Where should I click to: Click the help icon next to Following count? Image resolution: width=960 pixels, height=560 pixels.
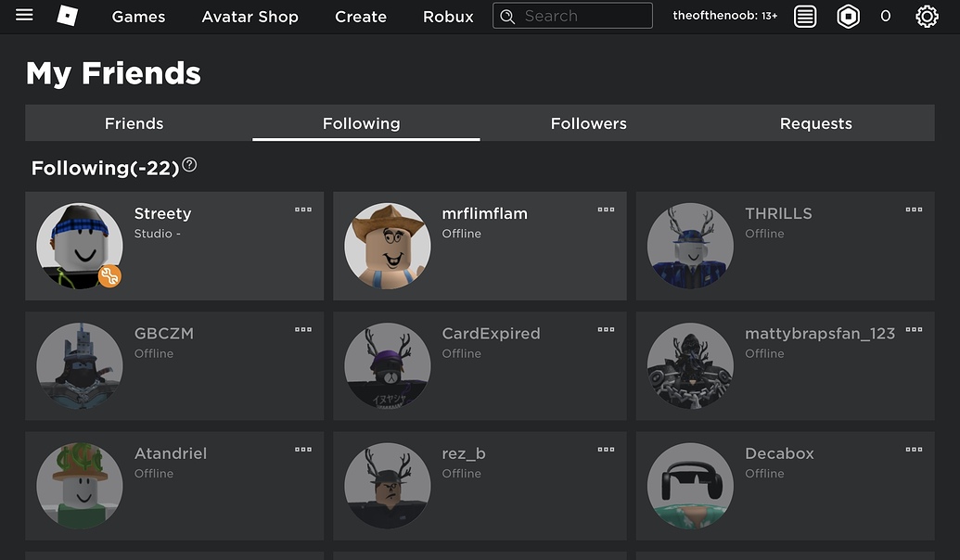tap(189, 163)
